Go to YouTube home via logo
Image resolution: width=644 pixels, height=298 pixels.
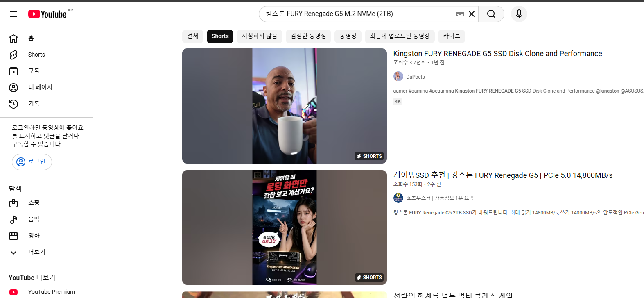coord(47,14)
